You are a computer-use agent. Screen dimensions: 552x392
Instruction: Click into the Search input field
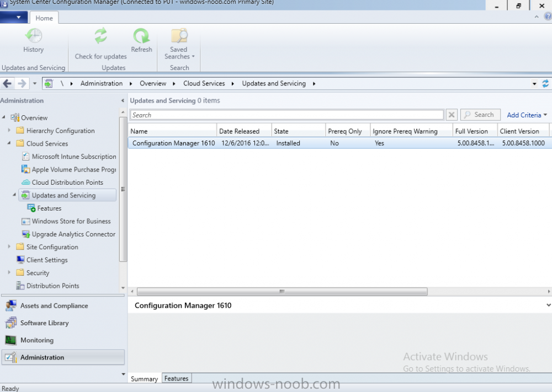point(287,115)
